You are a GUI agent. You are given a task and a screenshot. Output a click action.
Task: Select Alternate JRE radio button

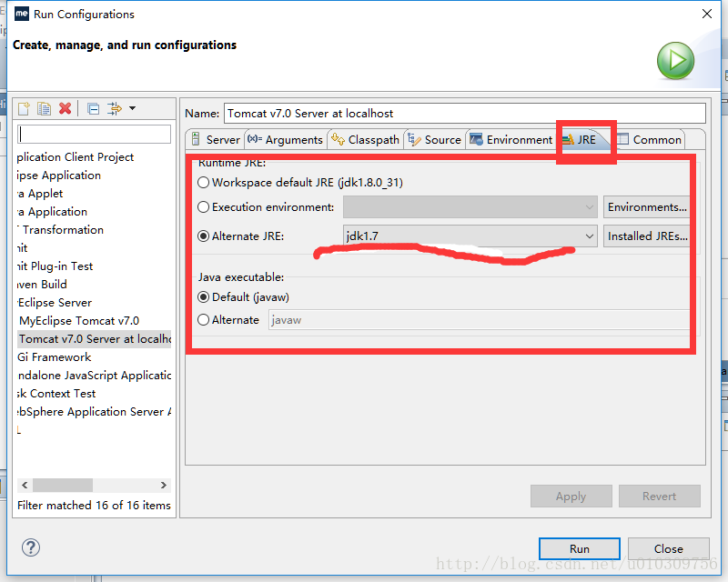(203, 236)
